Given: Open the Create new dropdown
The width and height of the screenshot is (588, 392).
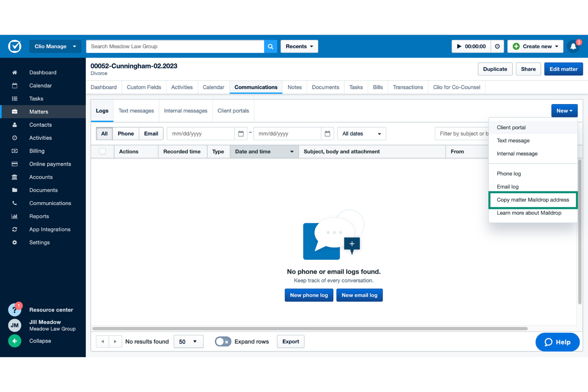Looking at the screenshot, I should coord(536,46).
